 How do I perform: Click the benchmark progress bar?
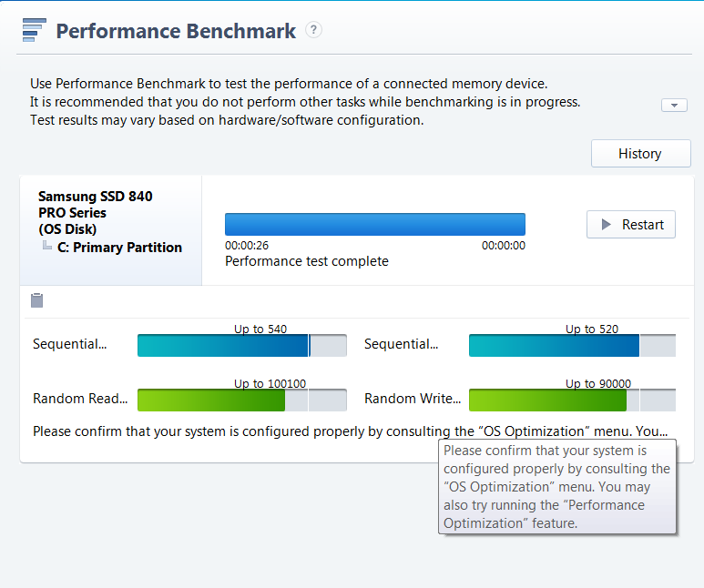point(375,225)
